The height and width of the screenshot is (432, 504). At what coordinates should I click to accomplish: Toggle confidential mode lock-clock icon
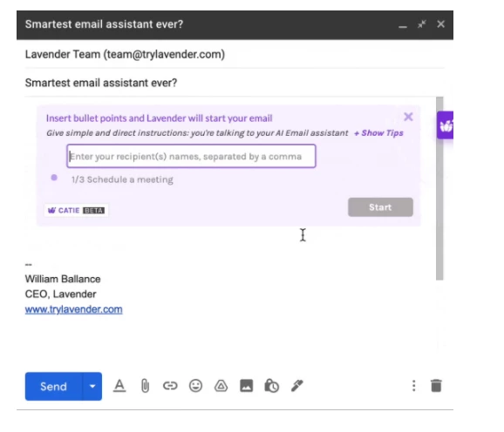pos(271,386)
